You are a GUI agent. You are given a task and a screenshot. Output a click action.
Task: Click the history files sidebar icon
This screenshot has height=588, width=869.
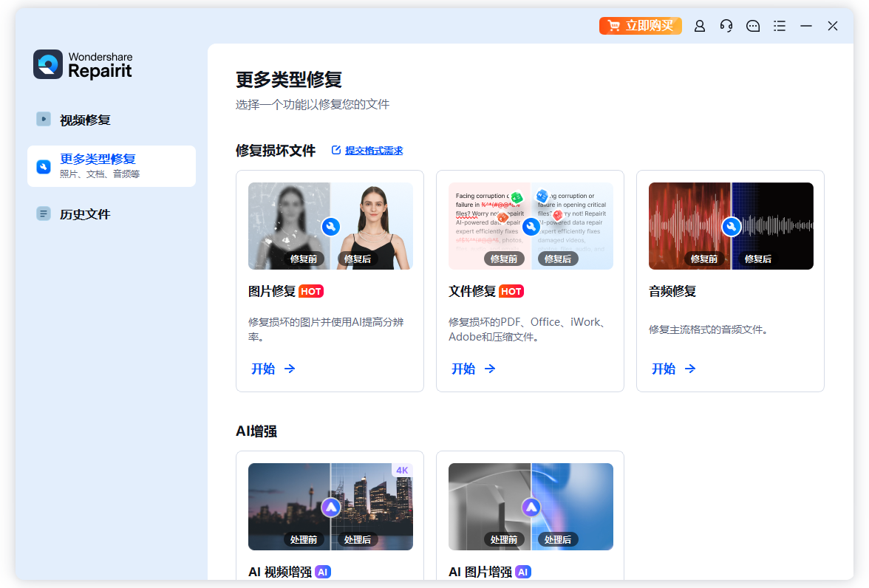click(44, 213)
